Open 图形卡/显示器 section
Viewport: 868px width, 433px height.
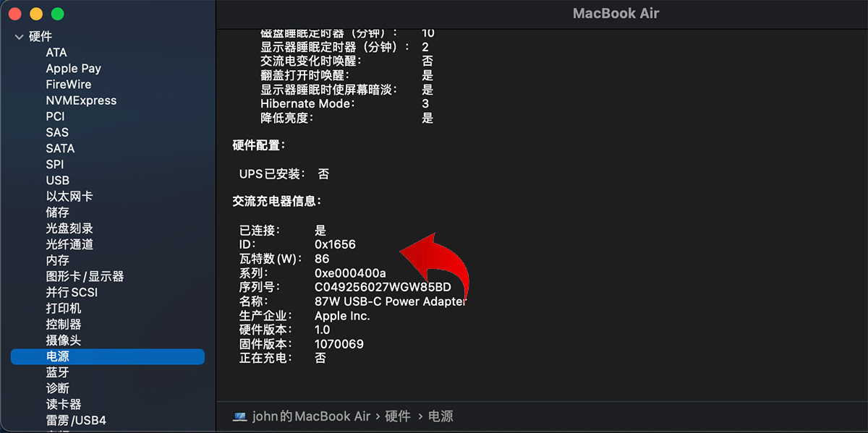[85, 276]
